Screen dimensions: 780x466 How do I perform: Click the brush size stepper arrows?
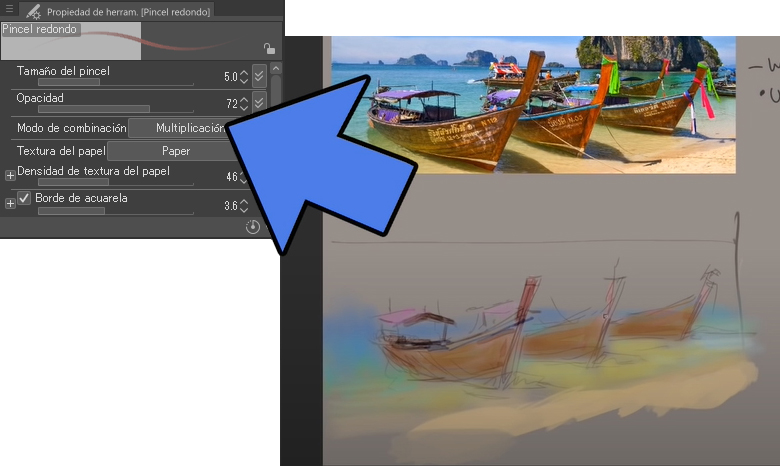tap(245, 76)
